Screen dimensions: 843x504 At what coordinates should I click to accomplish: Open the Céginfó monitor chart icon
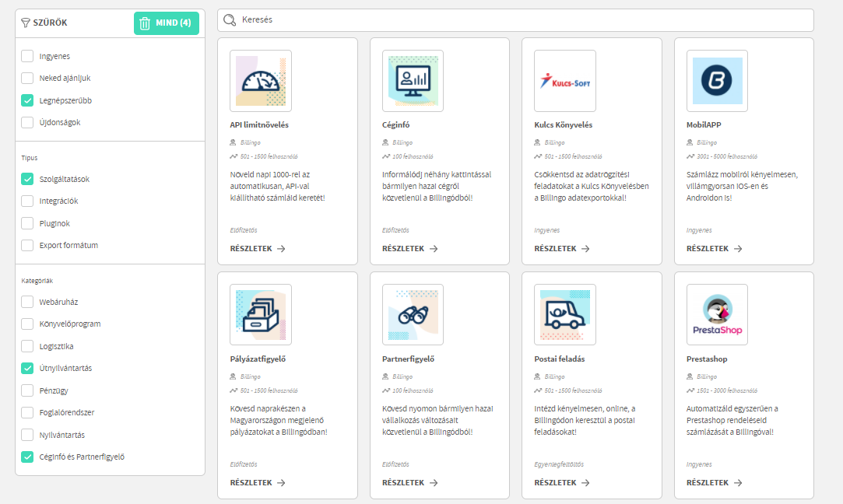[413, 81]
